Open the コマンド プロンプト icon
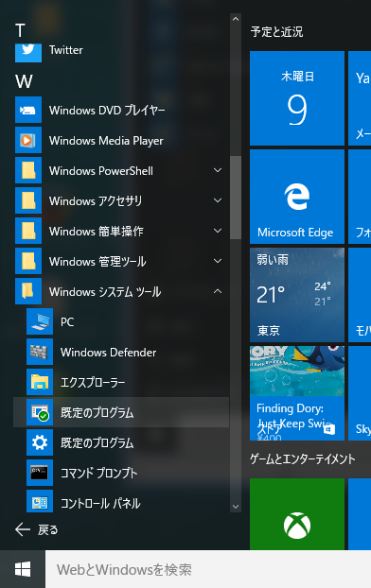 (40, 473)
